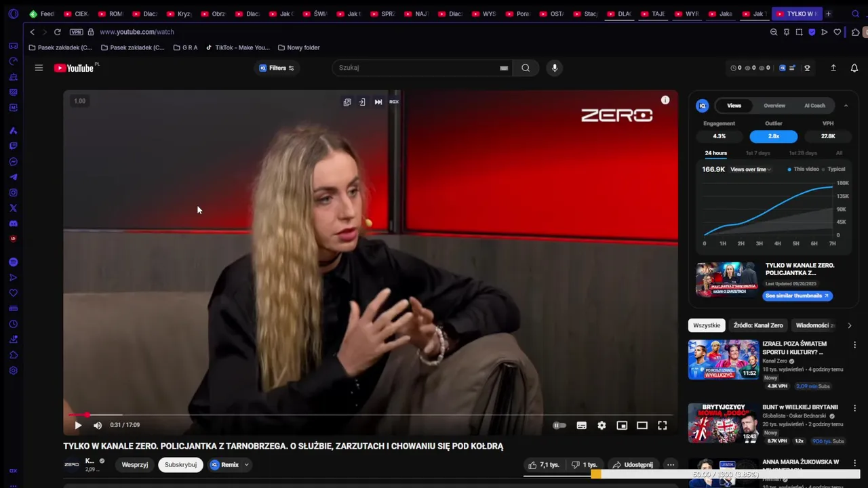Open 'Views over time' dropdown
This screenshot has width=868, height=488.
tap(751, 169)
